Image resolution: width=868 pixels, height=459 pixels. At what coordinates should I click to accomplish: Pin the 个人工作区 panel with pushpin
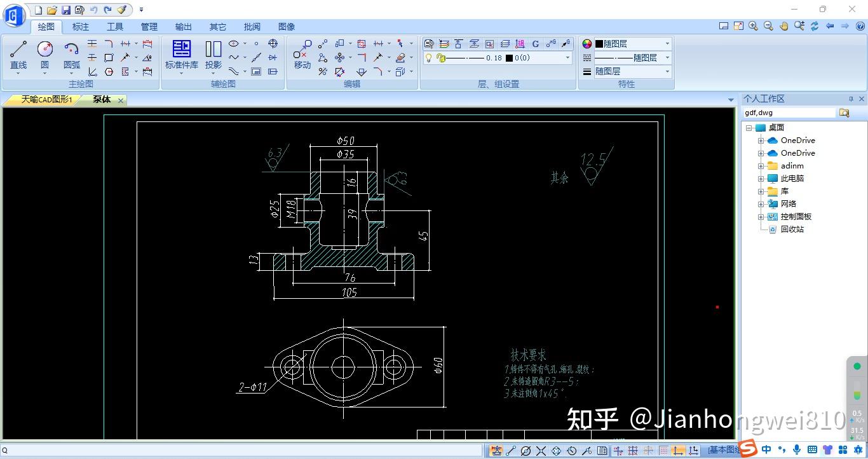(x=851, y=99)
